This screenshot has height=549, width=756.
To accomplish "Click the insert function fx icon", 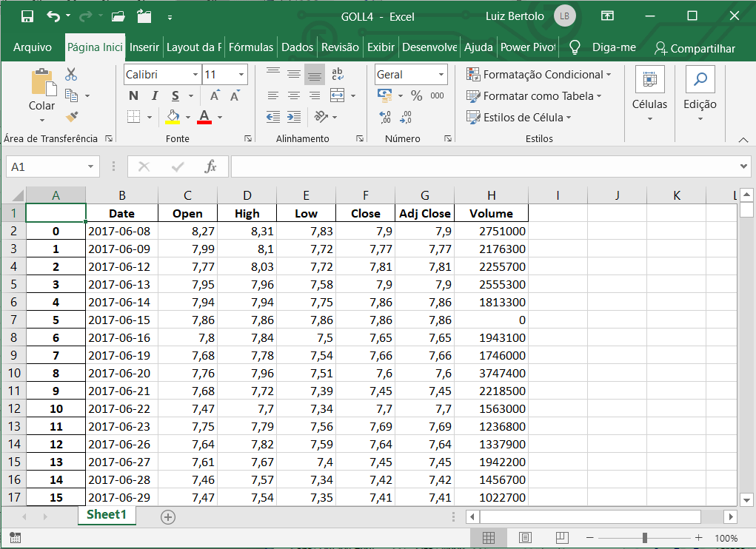I will coord(210,166).
